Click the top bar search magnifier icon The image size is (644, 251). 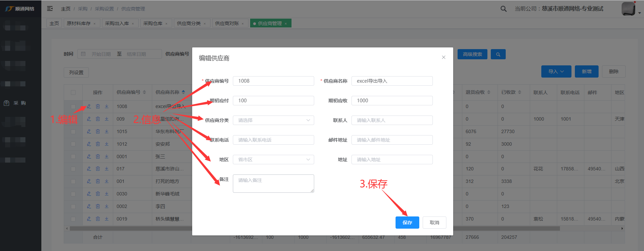tap(503, 9)
